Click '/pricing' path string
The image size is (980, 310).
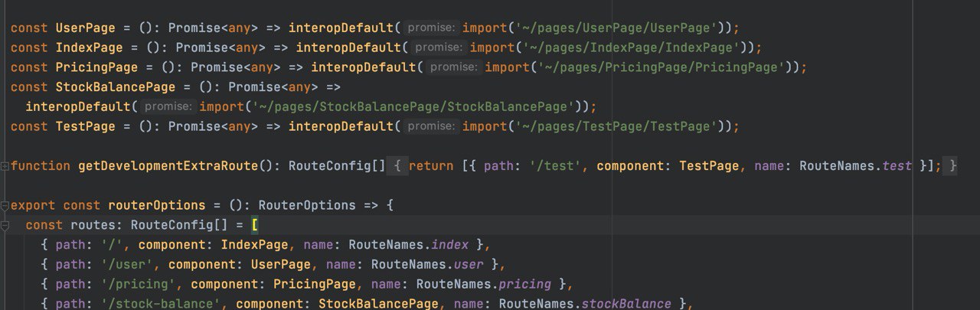coord(138,285)
